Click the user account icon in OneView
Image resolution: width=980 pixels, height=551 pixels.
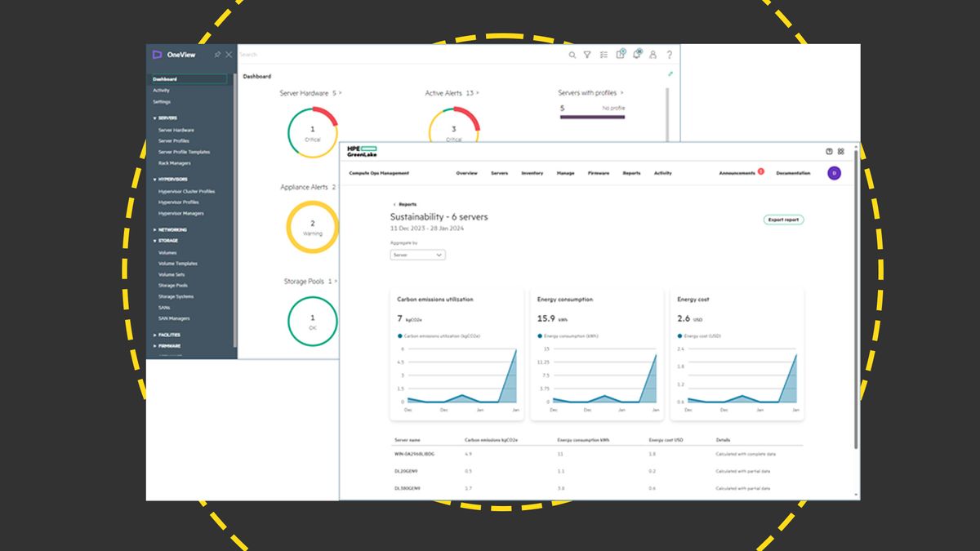(x=653, y=55)
